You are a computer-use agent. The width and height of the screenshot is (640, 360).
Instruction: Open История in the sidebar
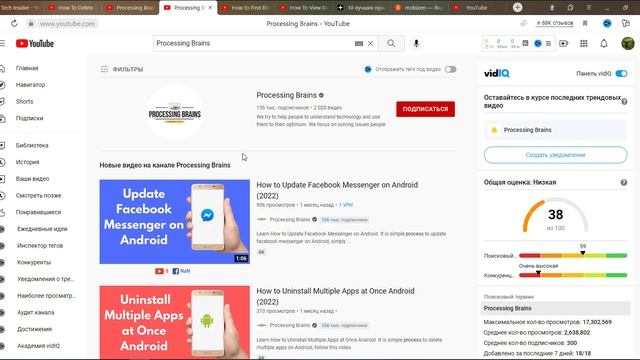click(x=27, y=162)
